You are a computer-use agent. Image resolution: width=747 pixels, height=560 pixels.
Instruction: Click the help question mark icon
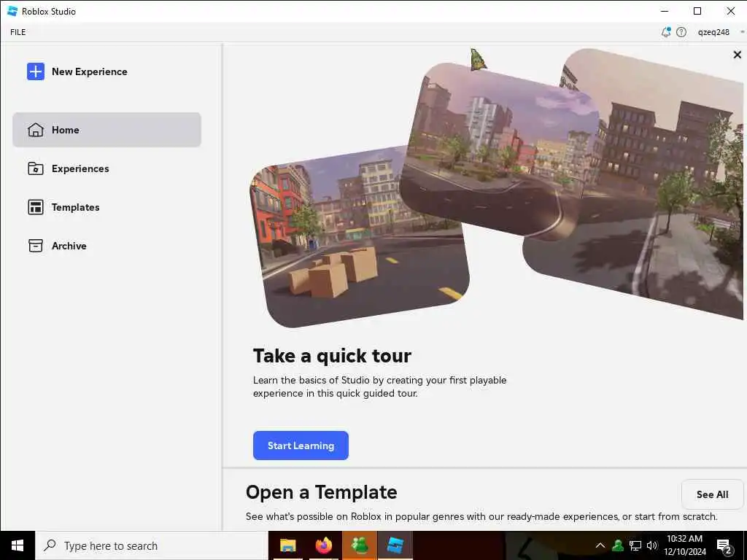point(682,32)
